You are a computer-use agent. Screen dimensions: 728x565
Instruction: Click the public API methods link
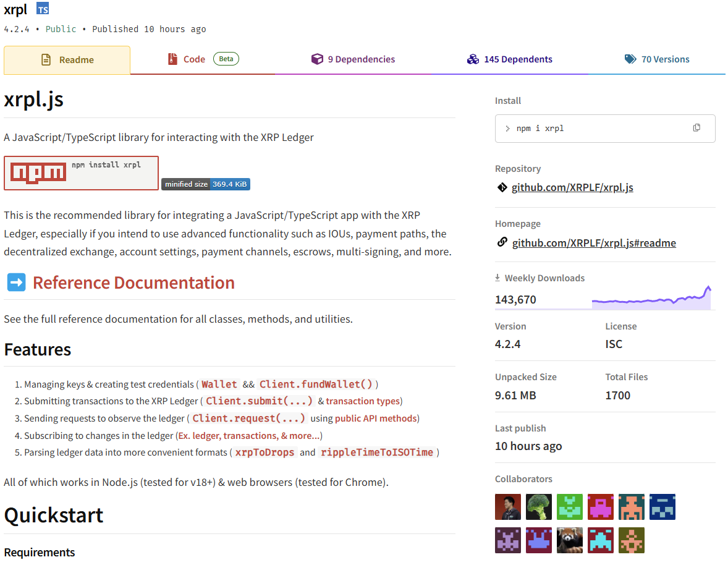pos(376,418)
